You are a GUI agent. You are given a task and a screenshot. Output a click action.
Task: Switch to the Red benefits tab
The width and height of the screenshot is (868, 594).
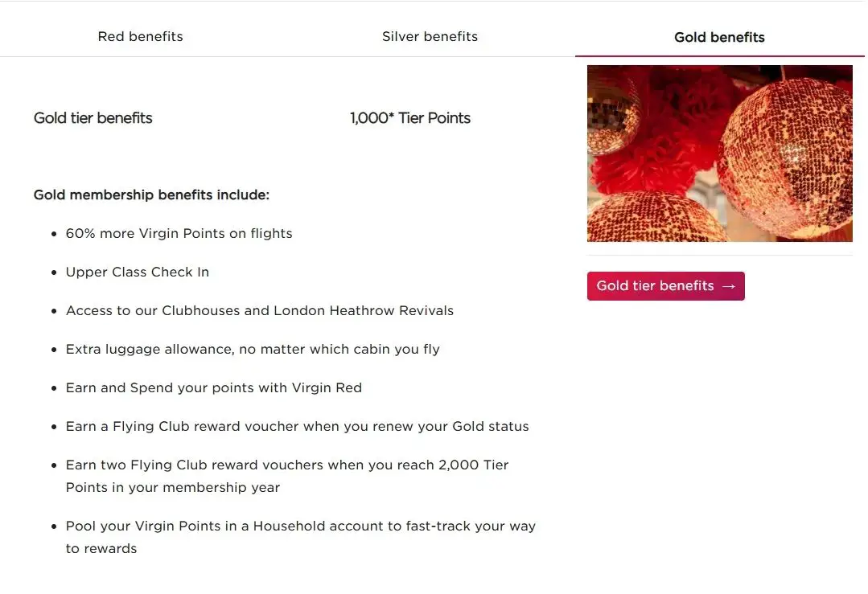pos(140,37)
